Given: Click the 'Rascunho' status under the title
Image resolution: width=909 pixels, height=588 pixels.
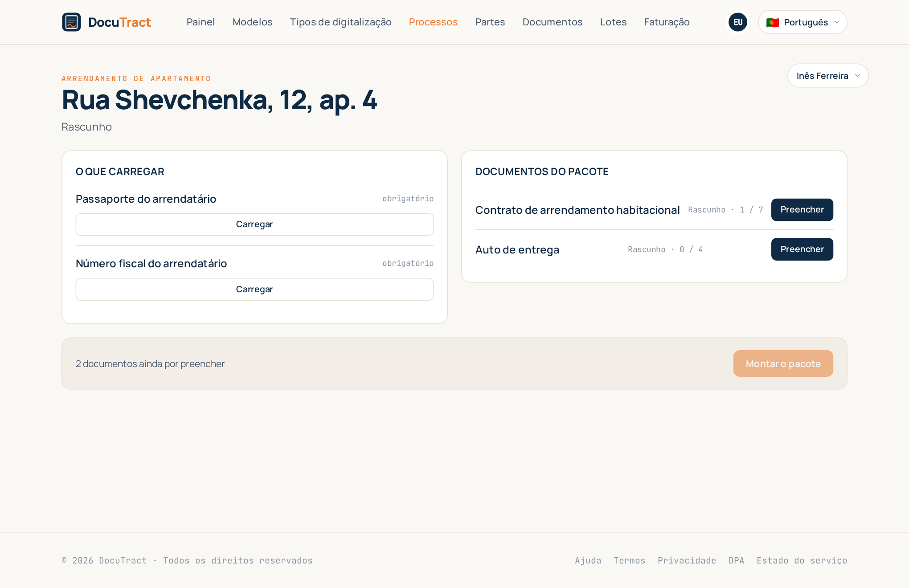Looking at the screenshot, I should click(x=86, y=127).
